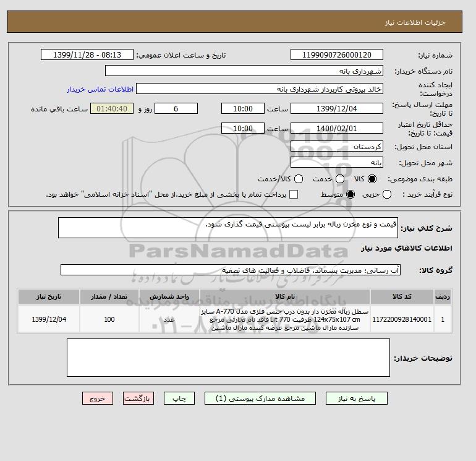Screen dimensions: 476x461
Task: Select the کالا/خدمت radio button
Action: (x=299, y=179)
